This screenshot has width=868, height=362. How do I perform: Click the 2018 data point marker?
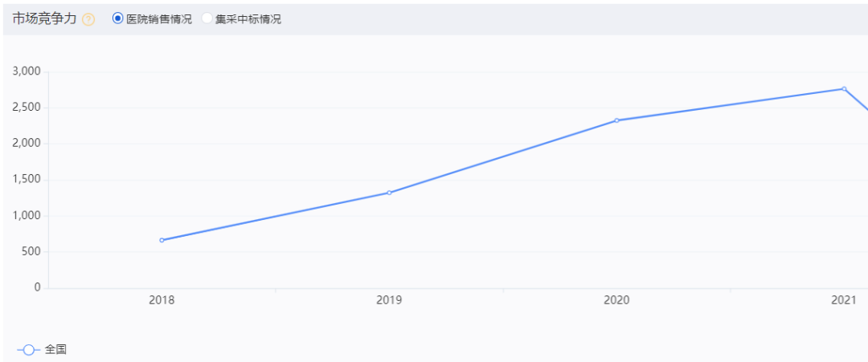162,240
